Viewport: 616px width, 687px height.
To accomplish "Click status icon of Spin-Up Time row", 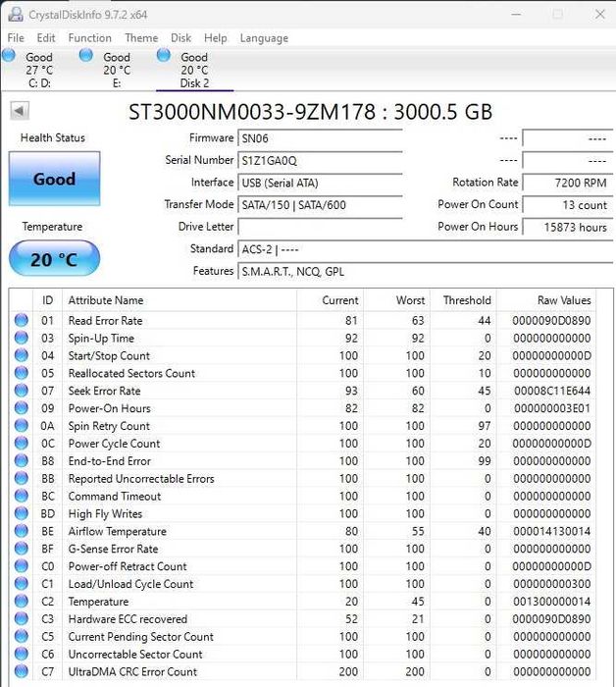I will click(21, 338).
